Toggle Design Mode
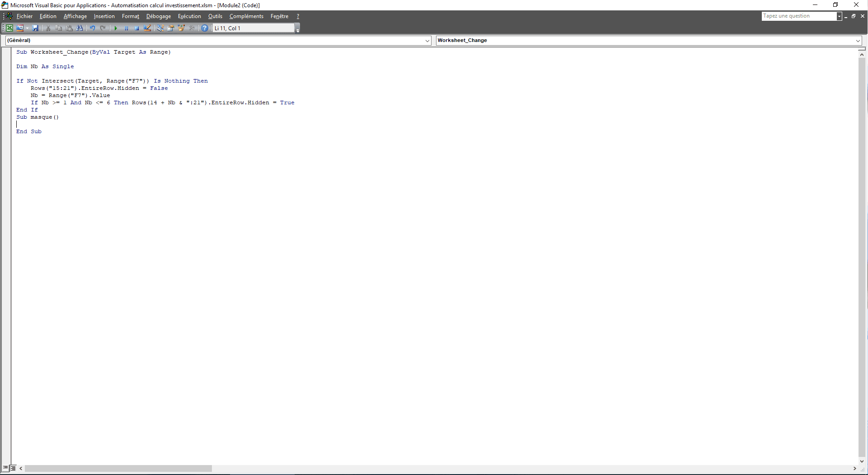The height and width of the screenshot is (475, 868). (147, 28)
